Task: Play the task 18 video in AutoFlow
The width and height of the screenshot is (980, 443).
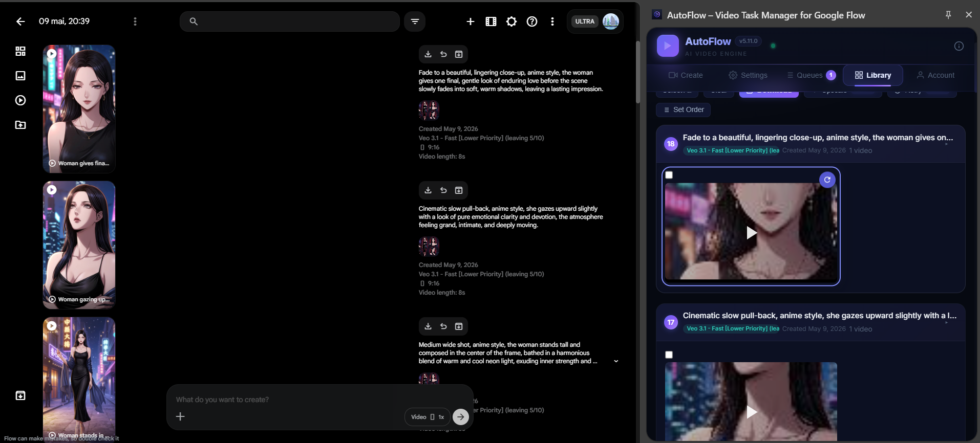Action: pos(751,233)
